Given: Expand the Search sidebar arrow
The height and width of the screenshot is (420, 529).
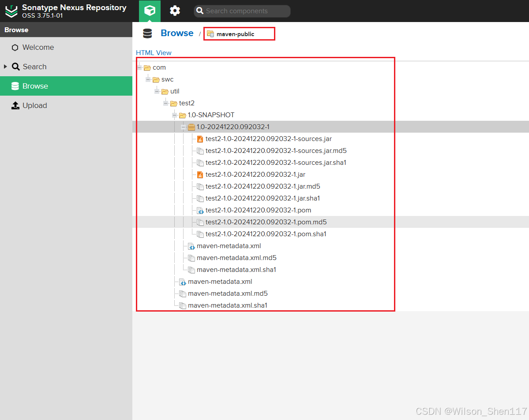Looking at the screenshot, I should [5, 67].
